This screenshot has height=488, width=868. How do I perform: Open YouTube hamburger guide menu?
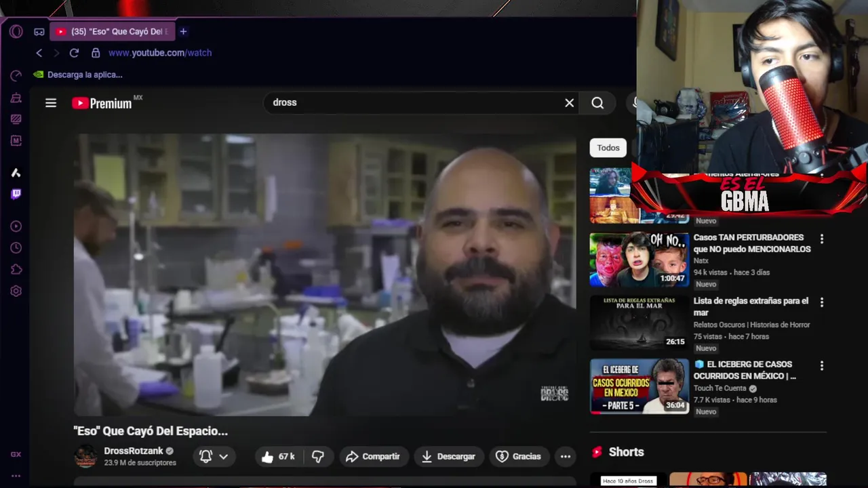tap(51, 103)
